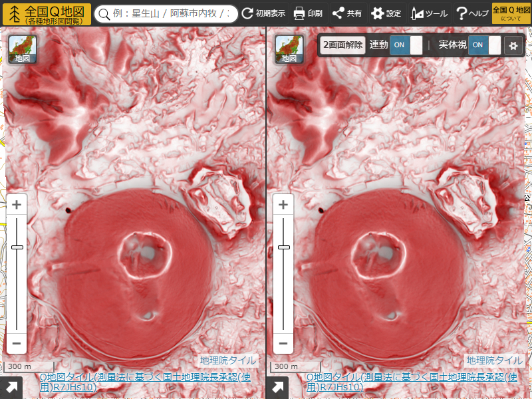Zoom out on the right map
The height and width of the screenshot is (399, 532).
coord(283,344)
